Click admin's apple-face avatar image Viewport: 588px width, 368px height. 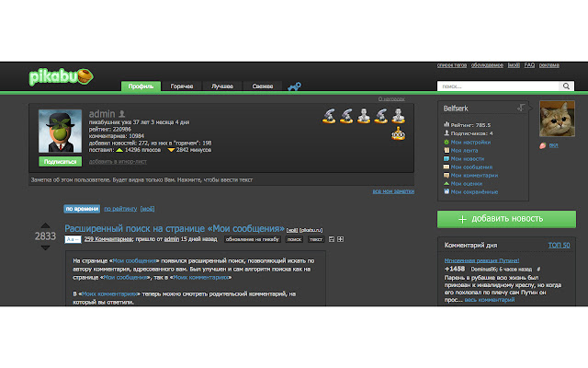point(60,131)
